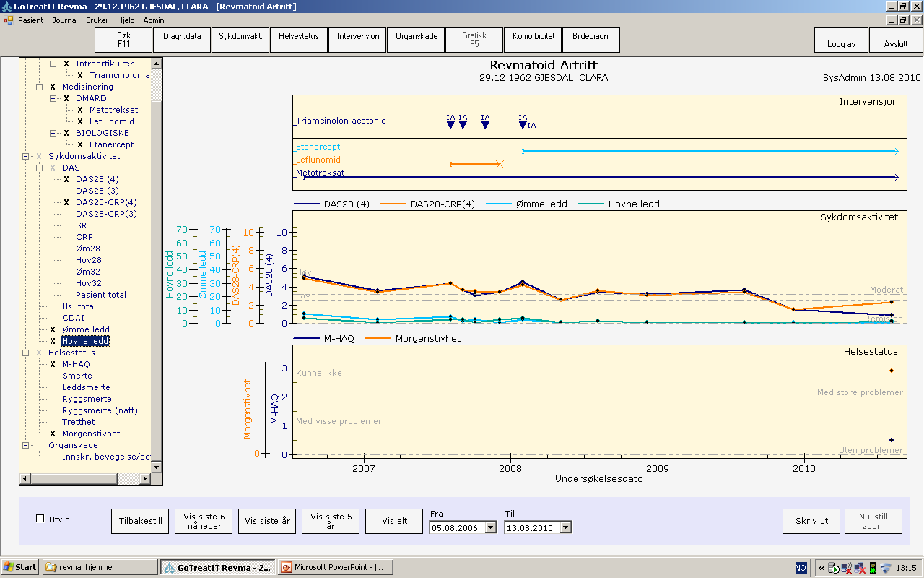Open the revma_hjemme folder taskbar item
Screen dimensions: 924x578
pyautogui.click(x=100, y=567)
